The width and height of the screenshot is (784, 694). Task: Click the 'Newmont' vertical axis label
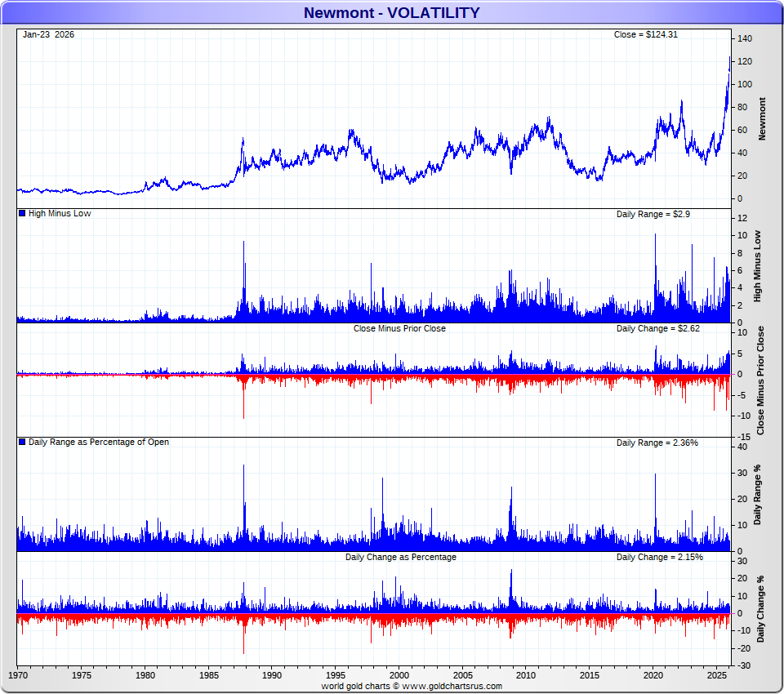(x=762, y=119)
